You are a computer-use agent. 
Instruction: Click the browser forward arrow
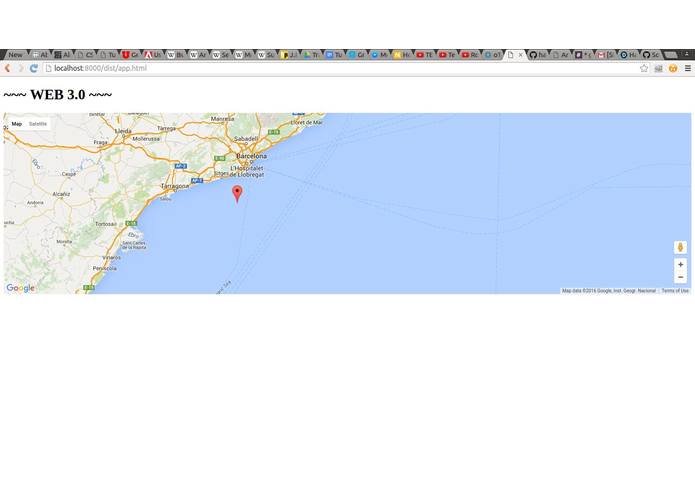click(20, 68)
